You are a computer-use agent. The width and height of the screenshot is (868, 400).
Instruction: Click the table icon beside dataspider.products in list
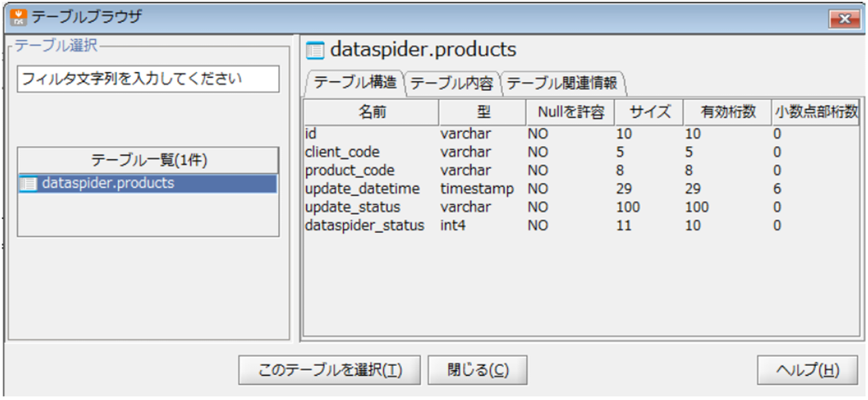[x=28, y=184]
